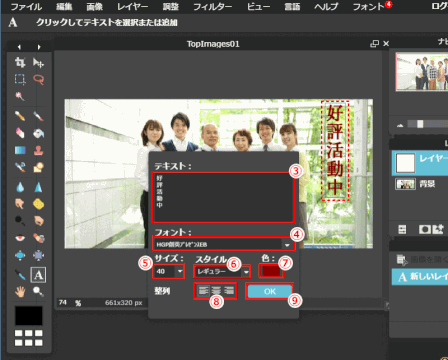
Task: Align text center in text dialog
Action: (216, 291)
